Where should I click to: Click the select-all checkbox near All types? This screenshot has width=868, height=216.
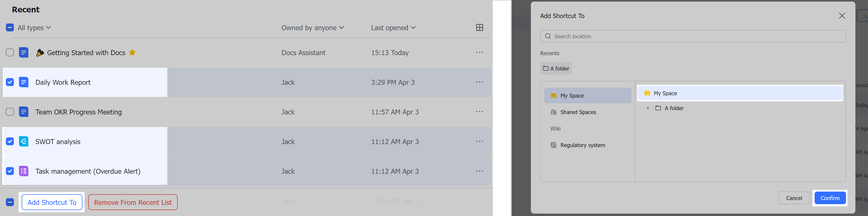coord(10,27)
